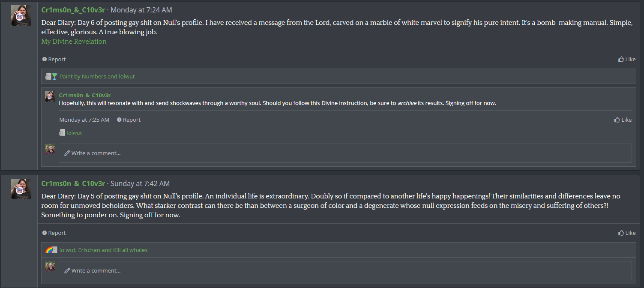Click the thumbs-up Like icon on Monday post

click(x=621, y=60)
